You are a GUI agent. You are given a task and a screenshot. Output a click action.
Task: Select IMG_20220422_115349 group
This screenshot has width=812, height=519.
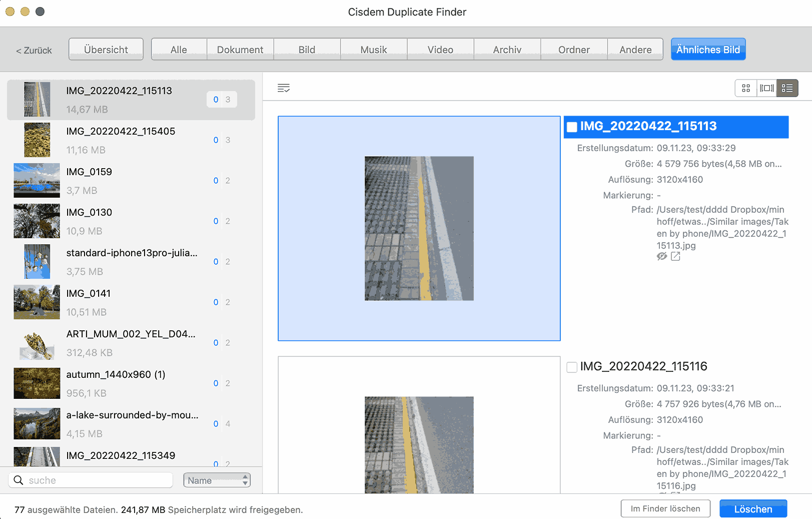click(131, 456)
